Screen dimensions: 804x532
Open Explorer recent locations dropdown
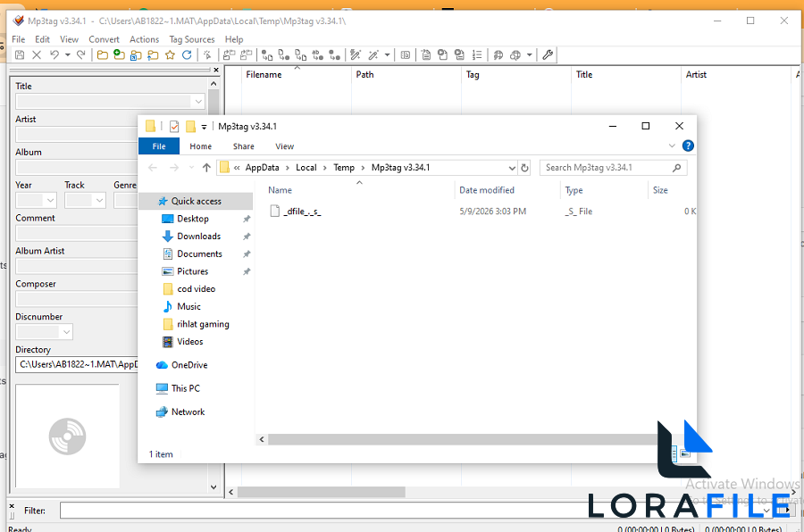click(191, 168)
